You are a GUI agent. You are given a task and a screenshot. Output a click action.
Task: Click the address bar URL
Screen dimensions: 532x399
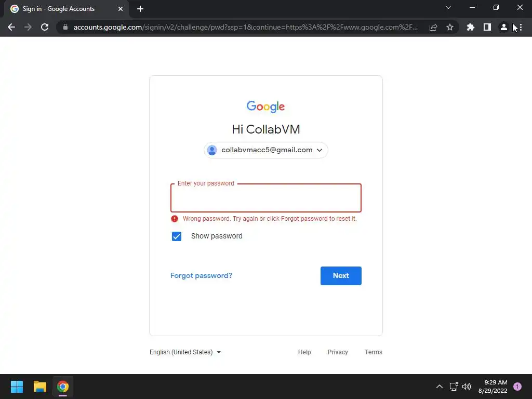(x=245, y=27)
